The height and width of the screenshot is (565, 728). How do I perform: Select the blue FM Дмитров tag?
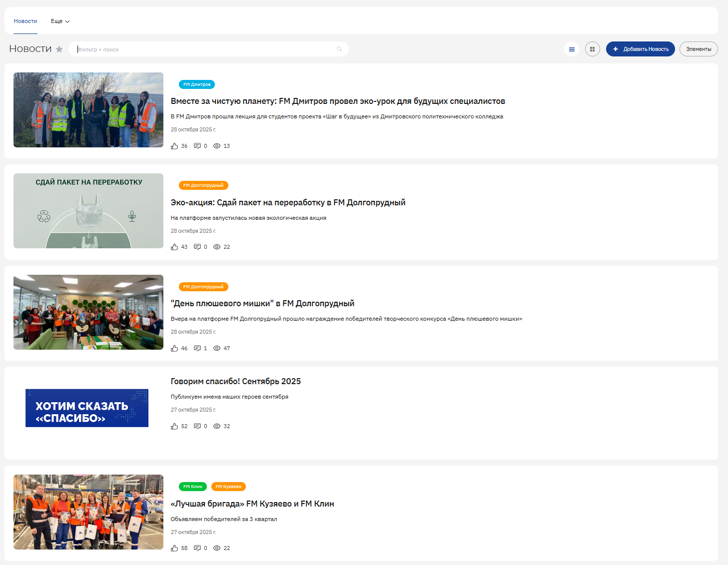[197, 84]
